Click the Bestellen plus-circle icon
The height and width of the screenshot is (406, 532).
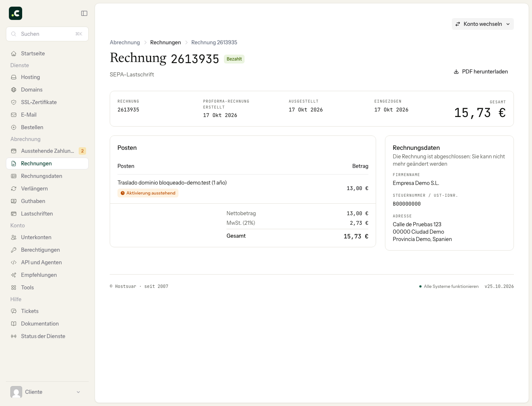pyautogui.click(x=14, y=127)
